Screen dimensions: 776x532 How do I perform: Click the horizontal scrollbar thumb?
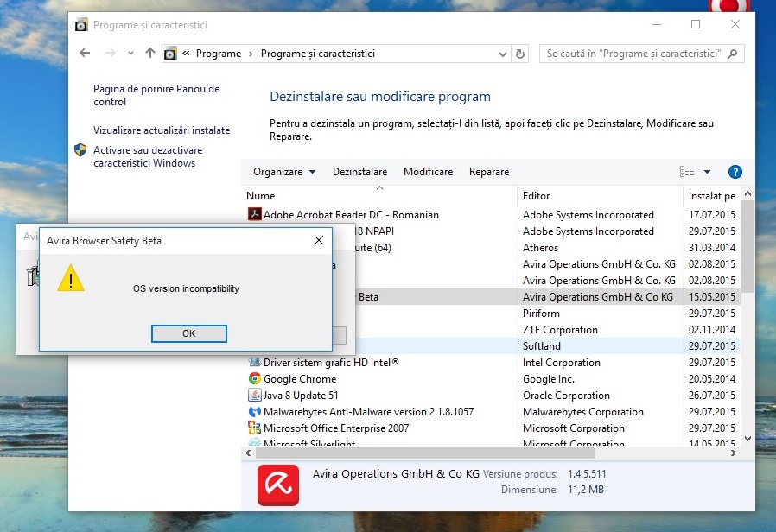tap(424, 453)
